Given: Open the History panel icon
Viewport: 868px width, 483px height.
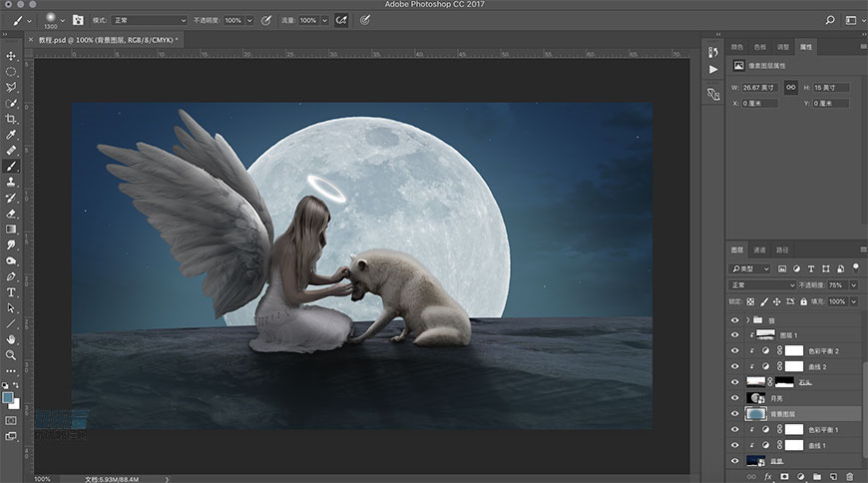Looking at the screenshot, I should (x=713, y=52).
